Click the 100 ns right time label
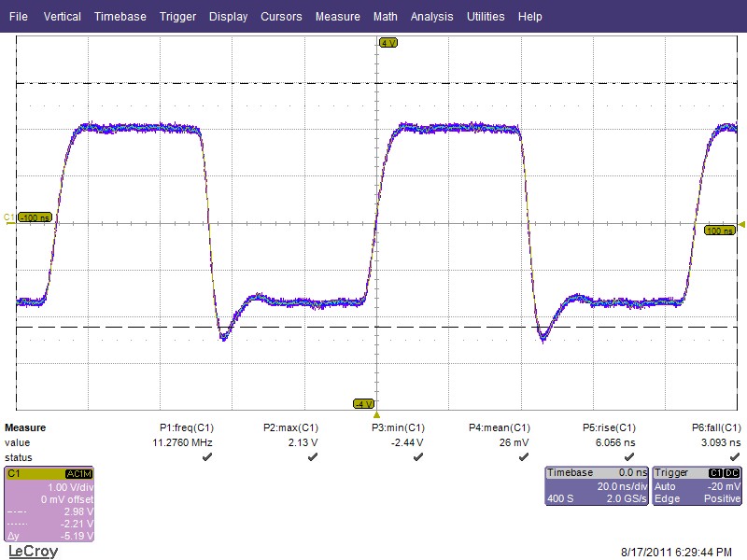The image size is (747, 560). tap(719, 231)
